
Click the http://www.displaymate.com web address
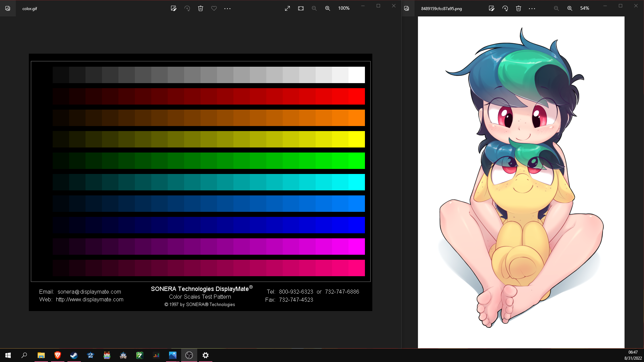[x=90, y=300]
